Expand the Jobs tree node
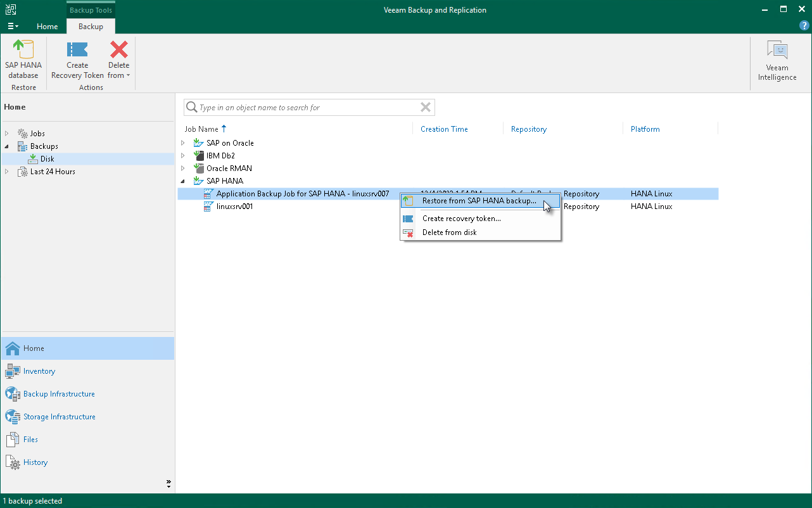Image resolution: width=812 pixels, height=508 pixels. coord(7,134)
